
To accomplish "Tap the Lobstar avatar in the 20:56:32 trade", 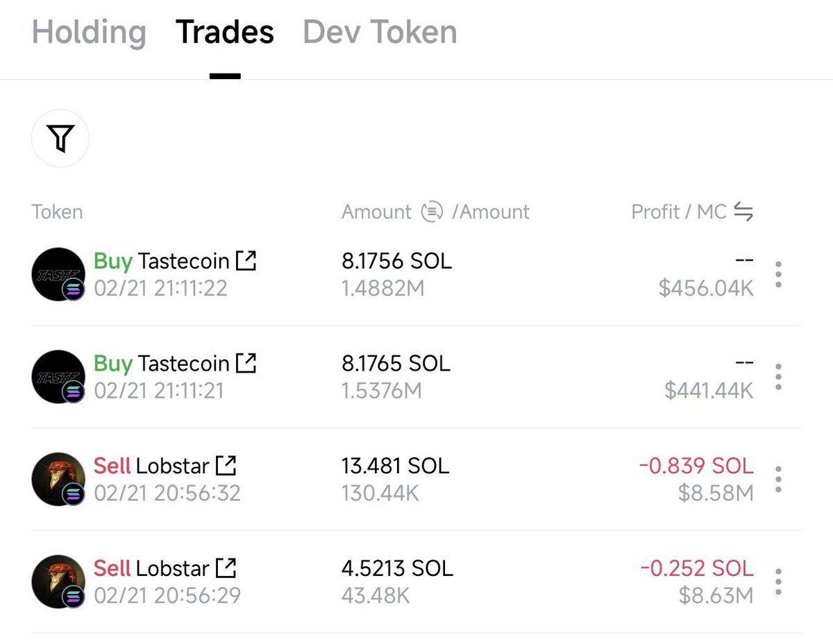I will click(x=58, y=480).
